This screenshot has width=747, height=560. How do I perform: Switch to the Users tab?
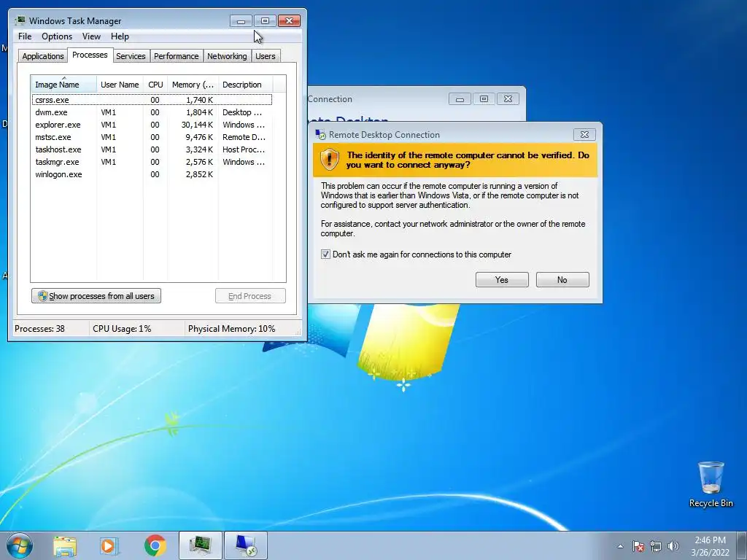266,55
